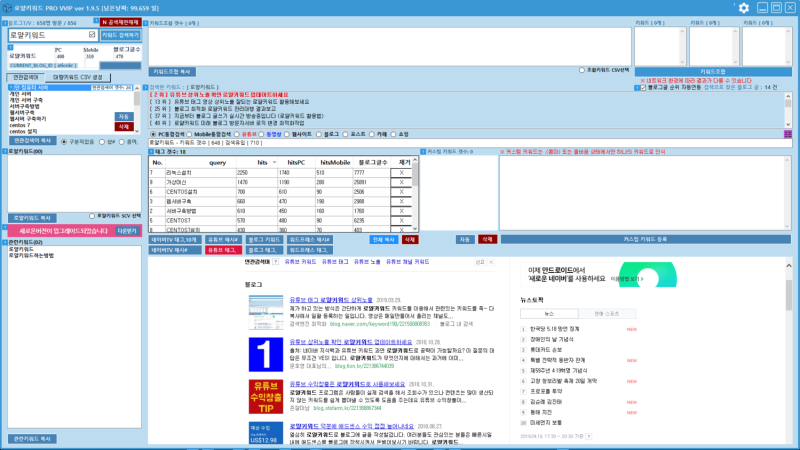Viewport: 800px width, 450px height.
Task: Click scroll-down arrow of related keyword list
Action: [x=137, y=131]
